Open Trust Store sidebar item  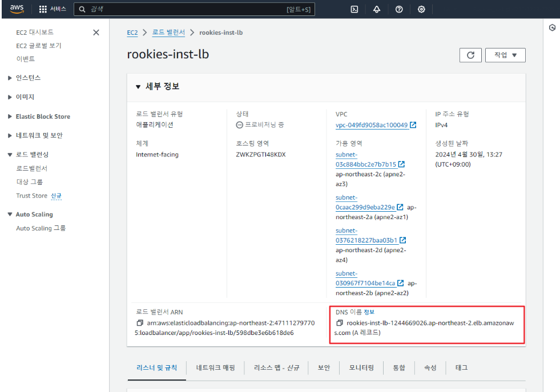coord(31,196)
